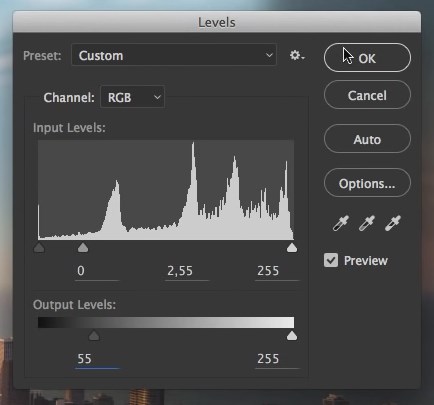The width and height of the screenshot is (434, 405).
Task: Click the input highlight slider handle
Action: pyautogui.click(x=292, y=248)
